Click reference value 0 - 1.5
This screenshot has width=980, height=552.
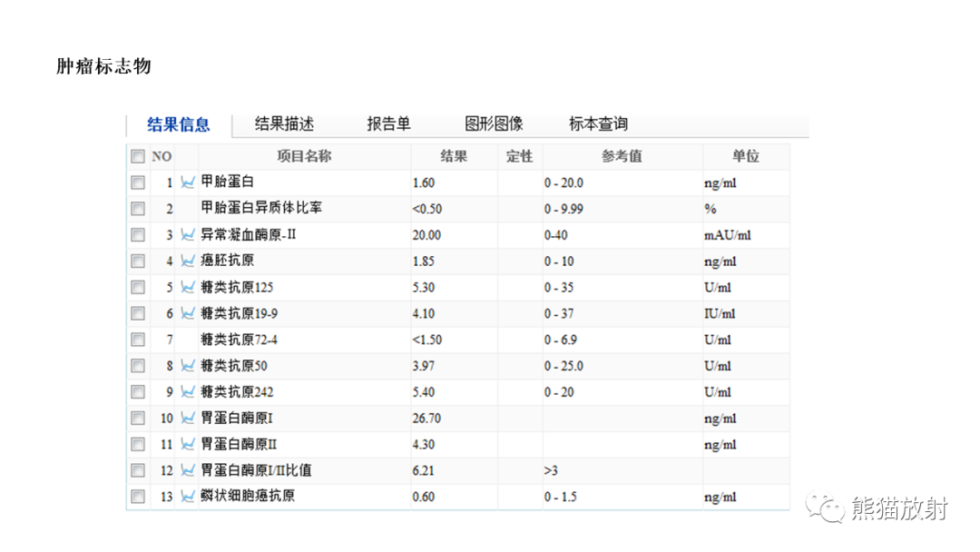[561, 497]
